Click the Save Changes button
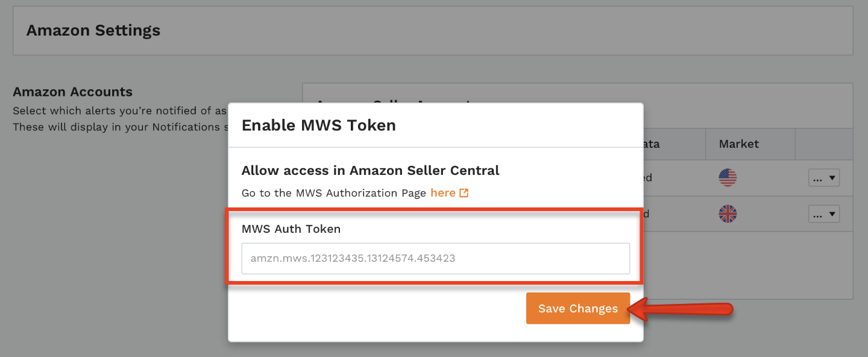 click(577, 308)
